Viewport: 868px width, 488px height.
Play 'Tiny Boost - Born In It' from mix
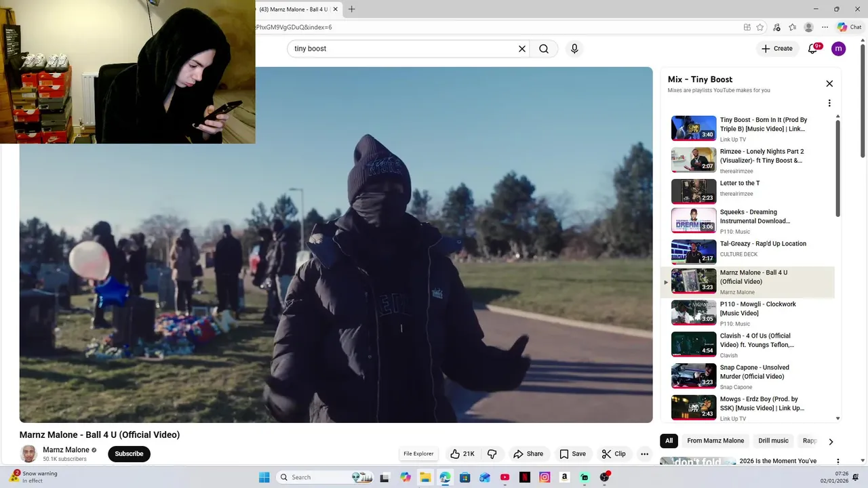pos(749,129)
